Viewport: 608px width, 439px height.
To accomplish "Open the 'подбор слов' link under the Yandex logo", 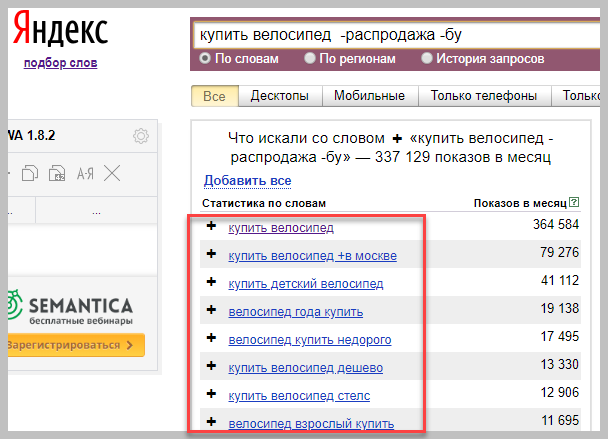I will click(59, 64).
